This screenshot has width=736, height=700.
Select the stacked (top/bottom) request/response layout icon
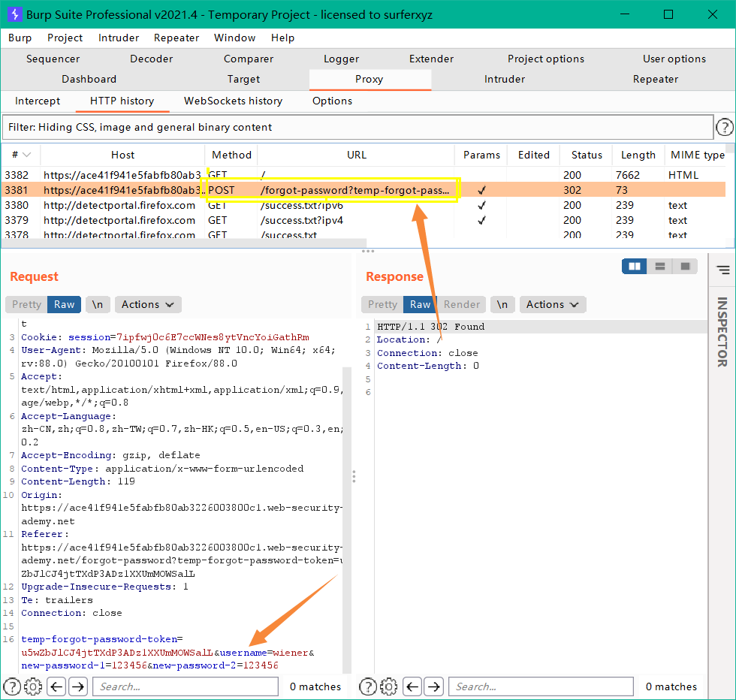click(659, 266)
